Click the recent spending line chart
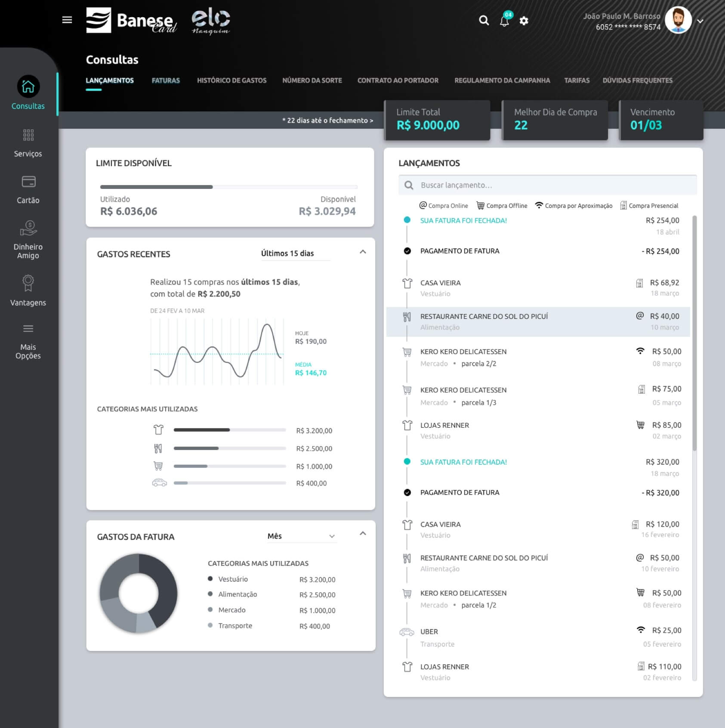Screen dimensions: 725x728 [x=217, y=352]
